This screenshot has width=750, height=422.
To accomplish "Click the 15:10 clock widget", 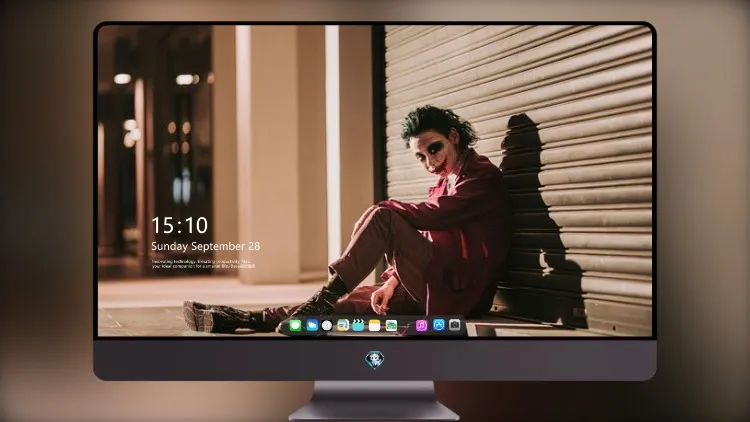I will pos(179,225).
